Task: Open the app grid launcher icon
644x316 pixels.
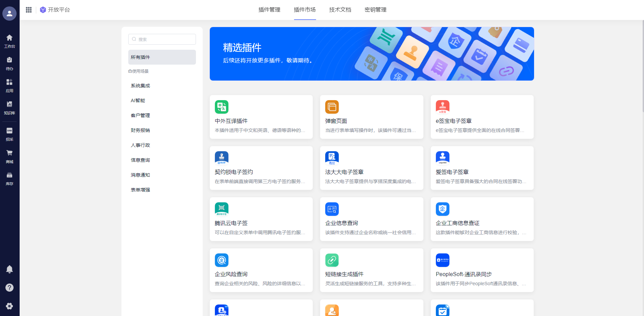Action: coord(29,10)
